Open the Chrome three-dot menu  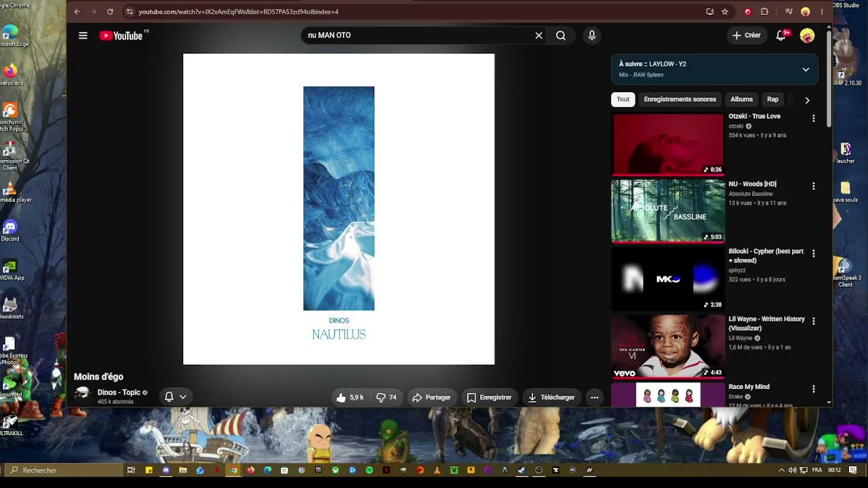click(822, 12)
